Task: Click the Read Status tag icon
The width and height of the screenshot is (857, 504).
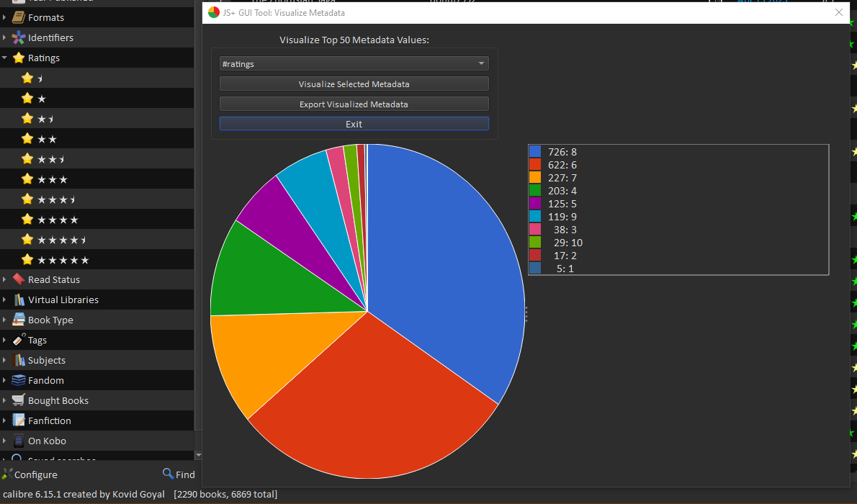Action: [19, 279]
